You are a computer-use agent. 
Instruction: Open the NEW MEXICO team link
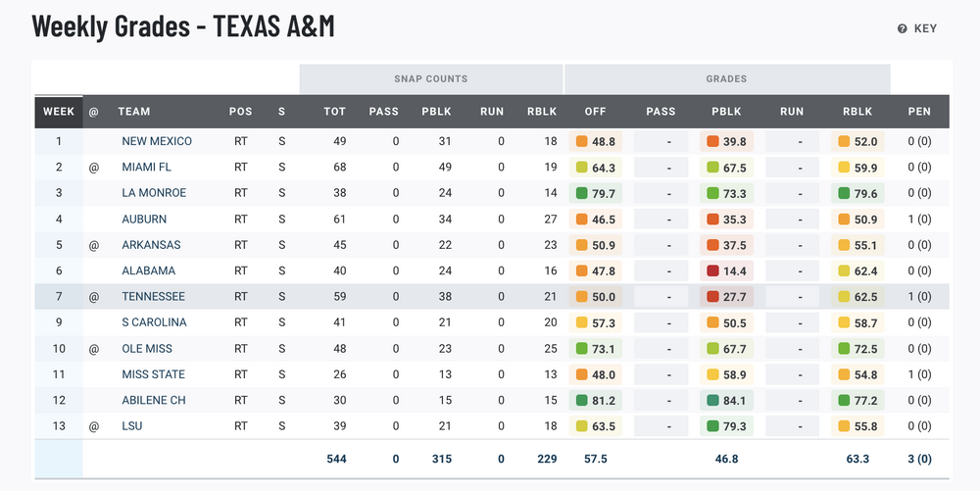[157, 141]
